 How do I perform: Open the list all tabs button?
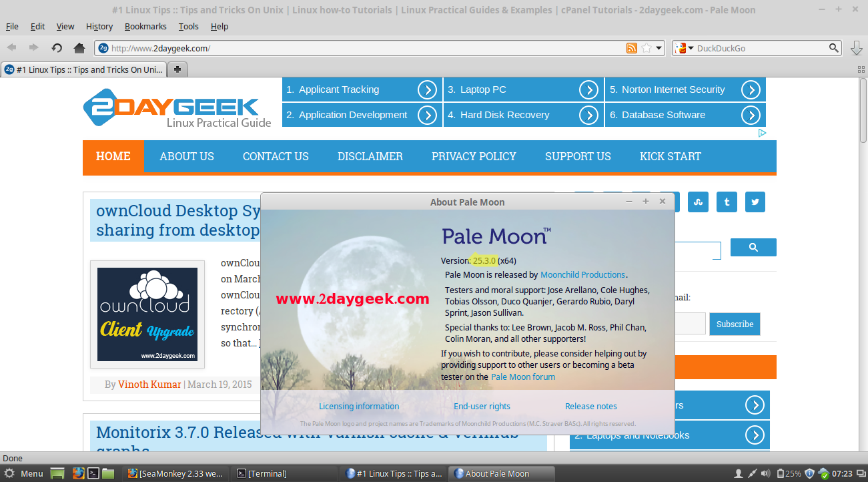(x=861, y=69)
